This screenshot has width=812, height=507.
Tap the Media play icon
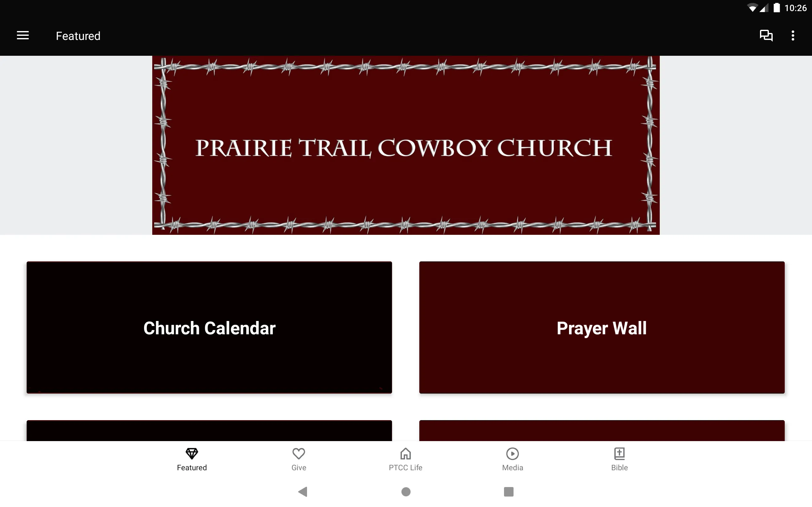tap(512, 454)
